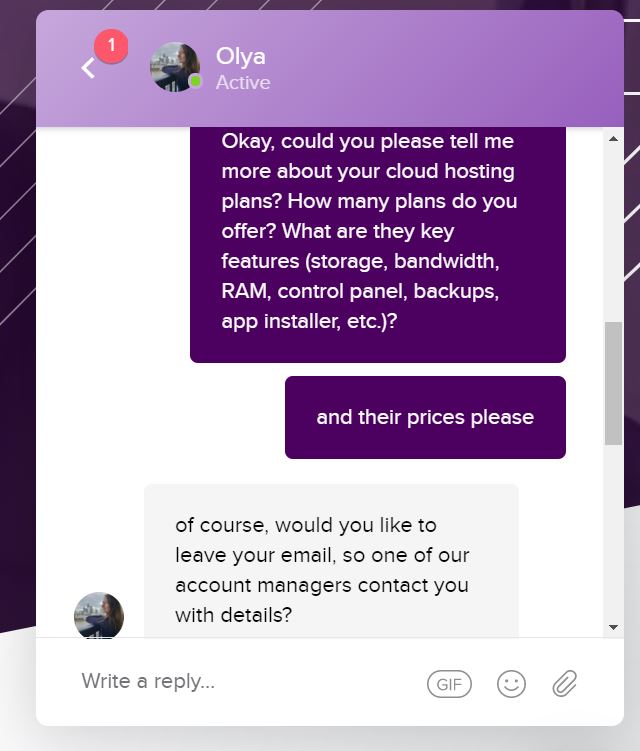Screen dimensions: 640x751
Task: Click Olya's profile avatar in the header
Action: (175, 67)
